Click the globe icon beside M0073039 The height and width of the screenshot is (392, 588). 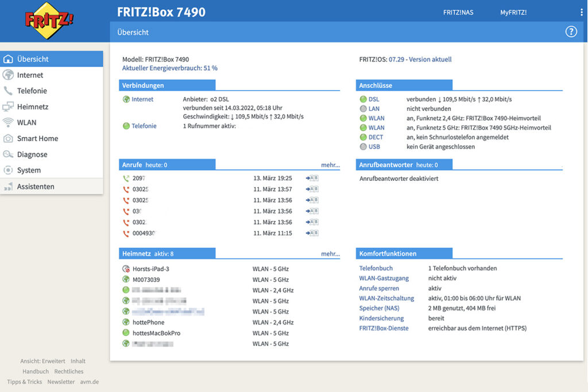(126, 279)
